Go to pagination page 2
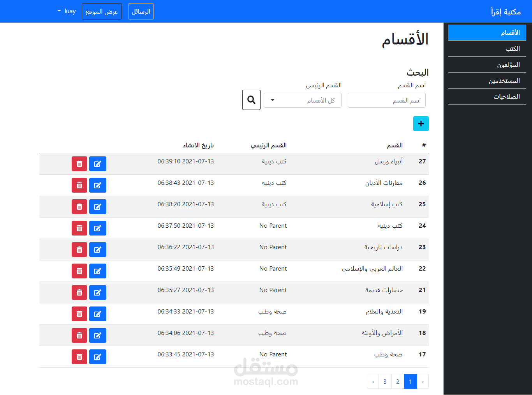This screenshot has width=532, height=395. coord(398,381)
